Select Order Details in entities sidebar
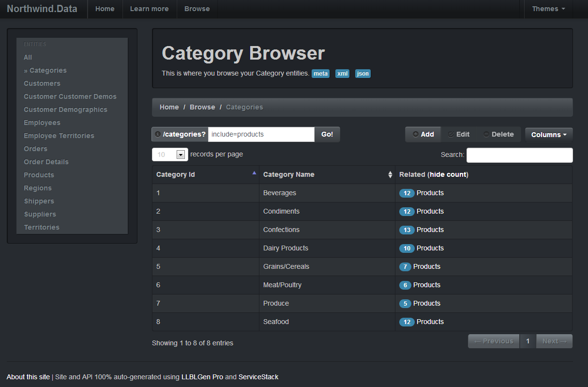The image size is (588, 387). (x=46, y=162)
